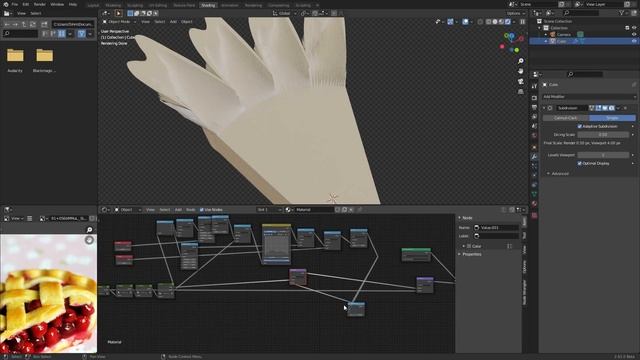Click the outliner filter funnel icon

(x=622, y=13)
